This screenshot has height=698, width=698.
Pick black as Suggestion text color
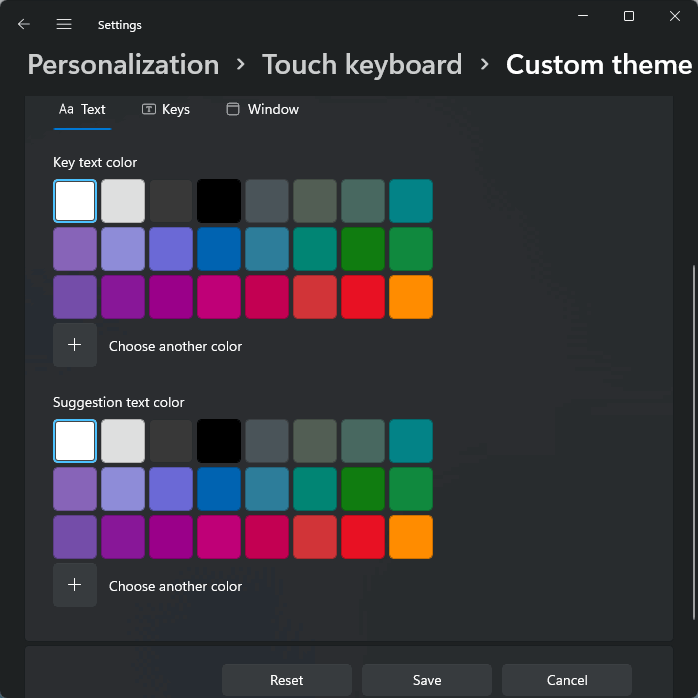(x=219, y=441)
